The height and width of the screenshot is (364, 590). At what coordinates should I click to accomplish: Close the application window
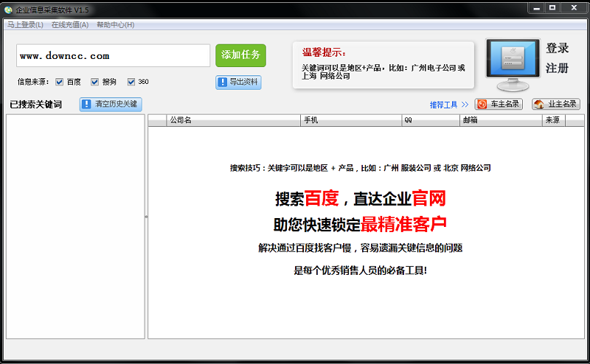click(574, 7)
